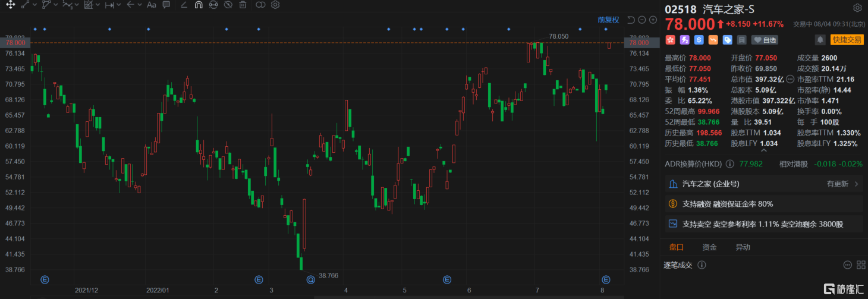The width and height of the screenshot is (868, 299).
Task: Open the 支持卖空 short selling row
Action: pyautogui.click(x=764, y=224)
